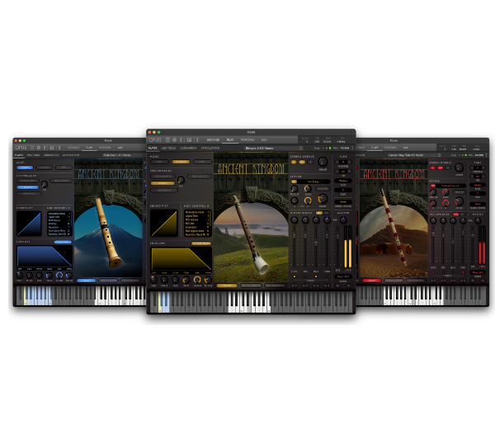Viewport: 495px width, 448px height.
Task: Toggle True Legato in the center window Performance section
Action: (x=199, y=177)
